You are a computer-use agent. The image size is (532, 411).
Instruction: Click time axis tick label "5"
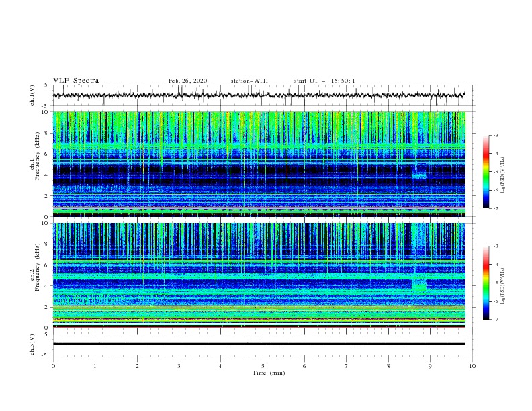pyautogui.click(x=263, y=366)
